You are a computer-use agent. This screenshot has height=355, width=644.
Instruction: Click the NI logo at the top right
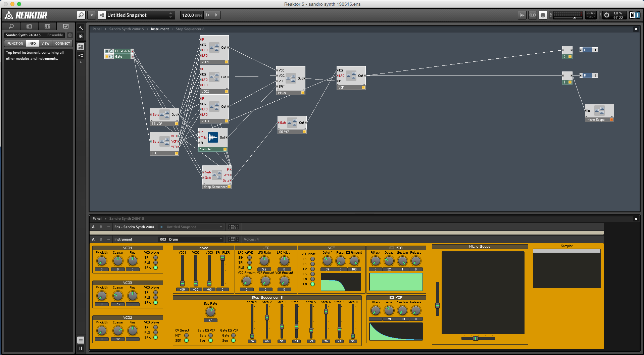coord(634,15)
